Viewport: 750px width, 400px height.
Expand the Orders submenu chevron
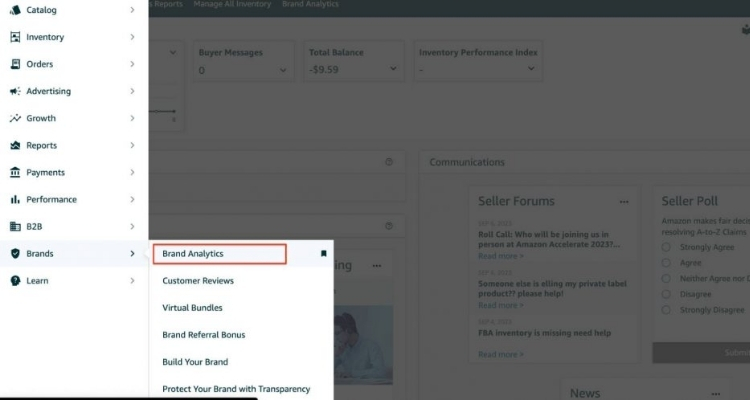tap(132, 64)
